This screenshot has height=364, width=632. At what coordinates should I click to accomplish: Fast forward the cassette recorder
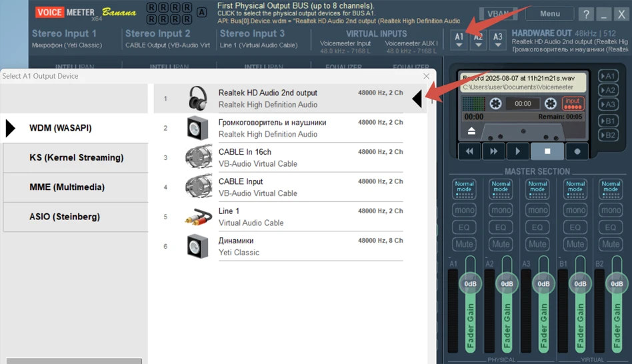(493, 151)
